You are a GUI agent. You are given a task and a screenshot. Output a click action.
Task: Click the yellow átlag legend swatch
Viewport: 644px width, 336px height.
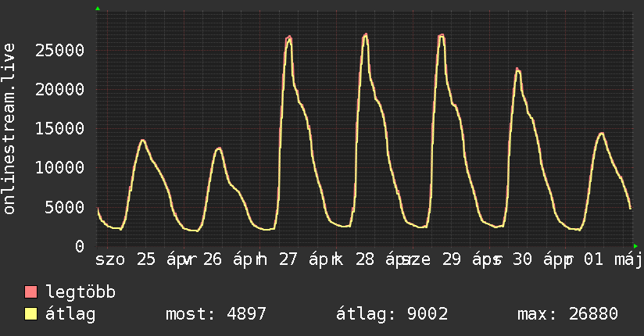30,314
